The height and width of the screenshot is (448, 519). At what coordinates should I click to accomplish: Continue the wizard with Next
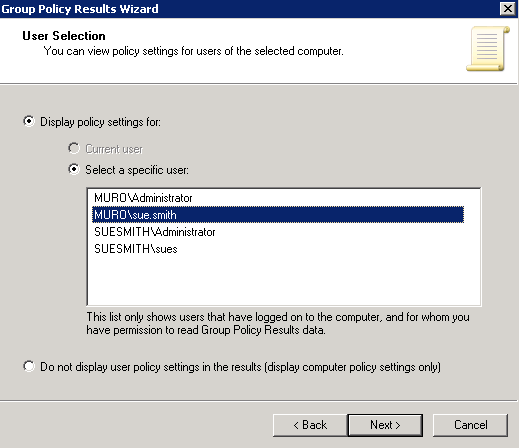coord(385,425)
